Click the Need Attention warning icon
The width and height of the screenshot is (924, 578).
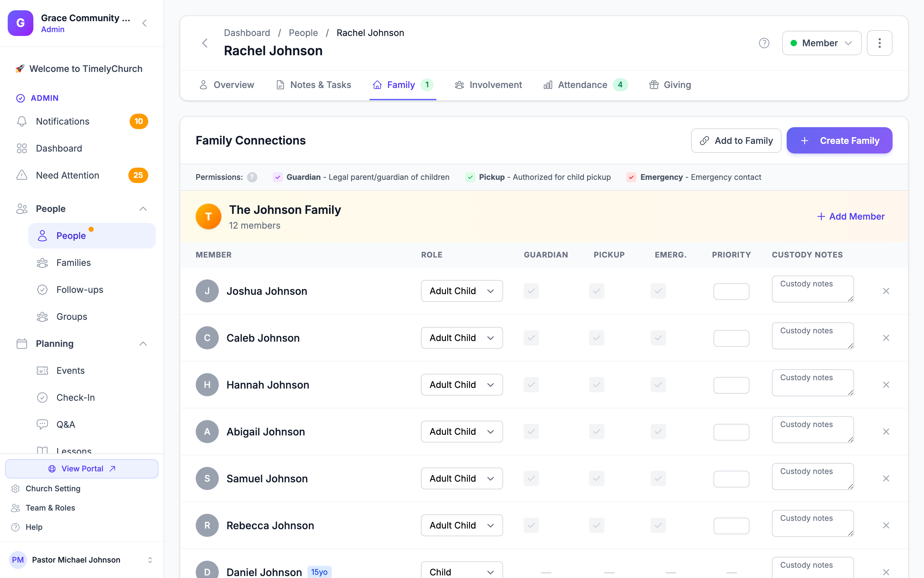point(22,175)
